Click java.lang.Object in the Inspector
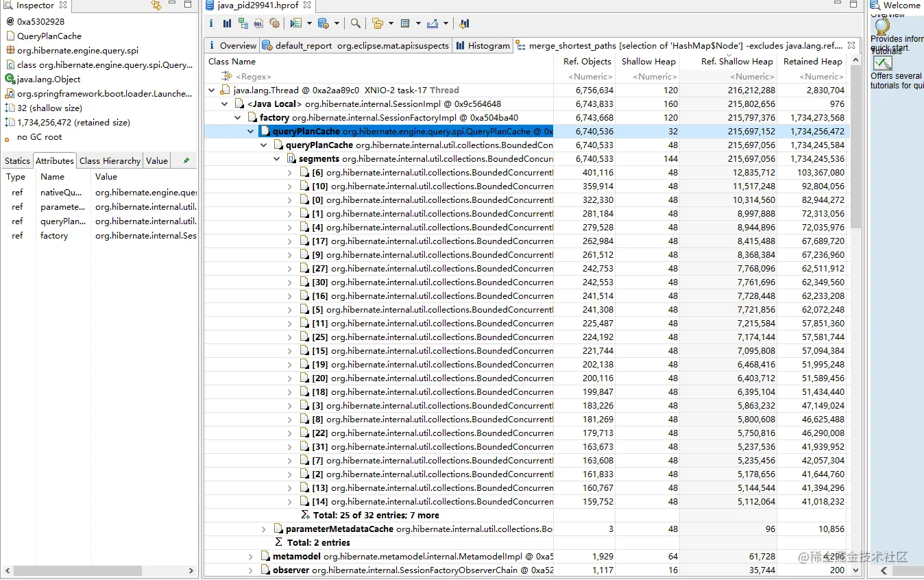The width and height of the screenshot is (924, 580). 49,79
